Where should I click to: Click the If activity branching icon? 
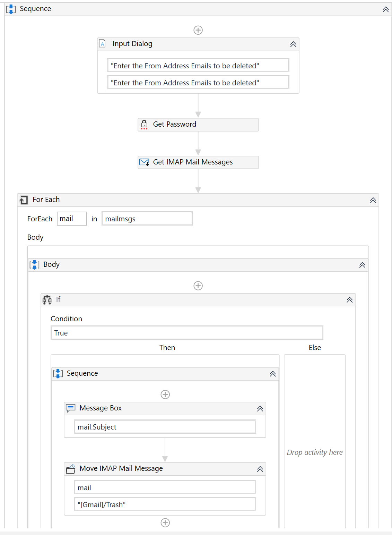pos(47,299)
